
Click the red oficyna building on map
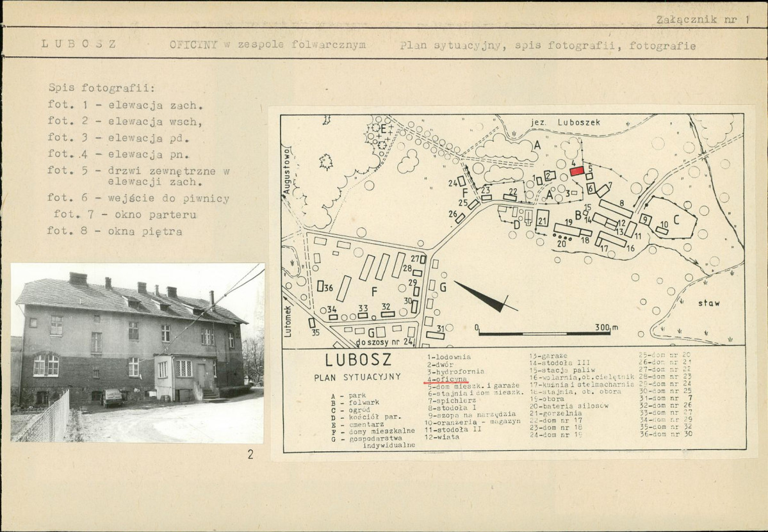577,171
